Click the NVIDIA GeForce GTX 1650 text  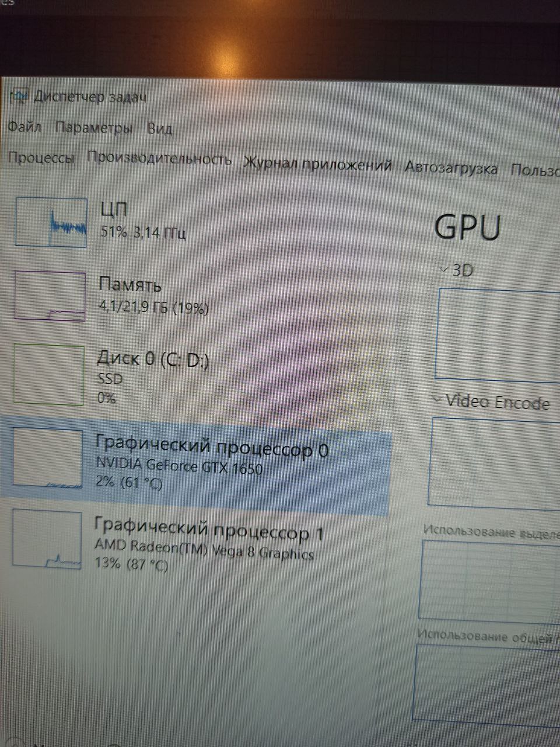[x=179, y=466]
